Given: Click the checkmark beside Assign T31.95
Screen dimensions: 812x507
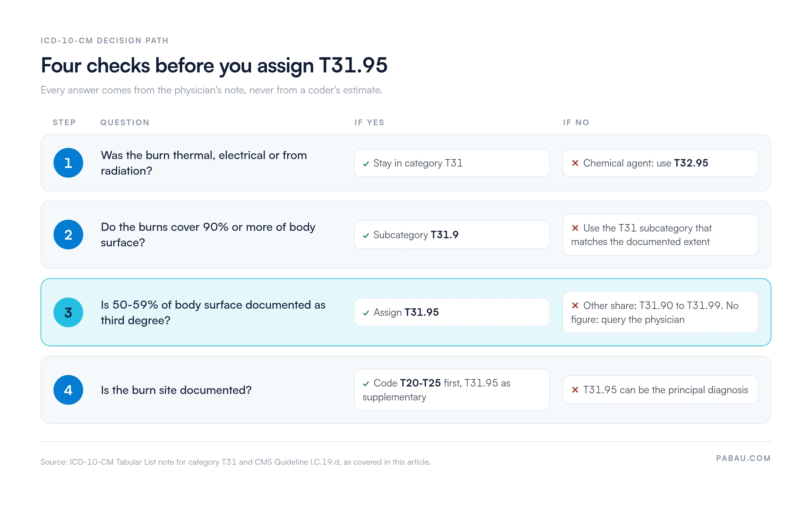Looking at the screenshot, I should click(x=366, y=313).
